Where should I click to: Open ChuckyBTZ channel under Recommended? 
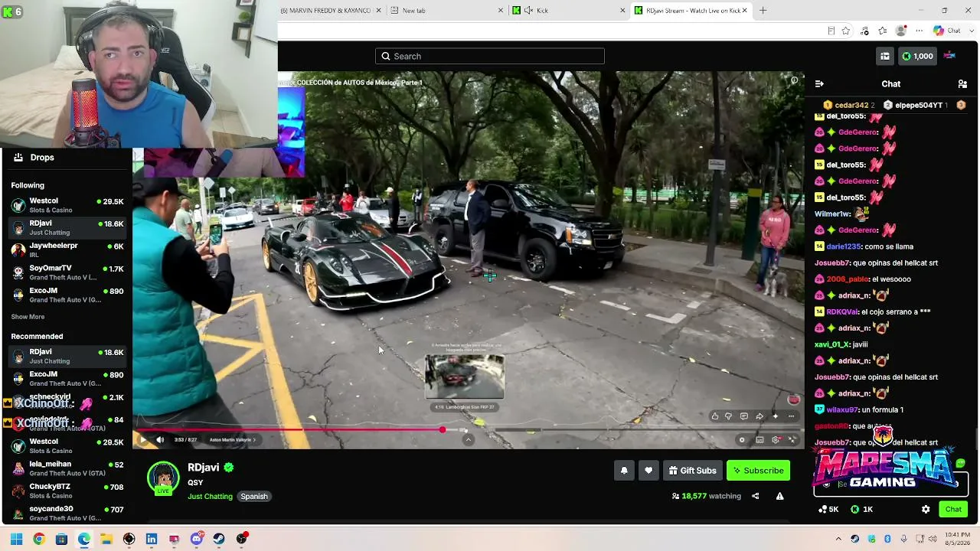coord(67,491)
